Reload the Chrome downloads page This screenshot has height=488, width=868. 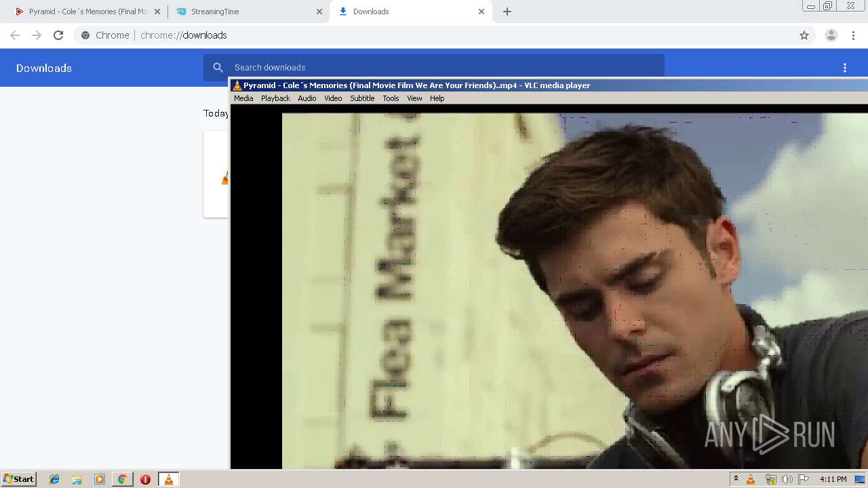[58, 35]
